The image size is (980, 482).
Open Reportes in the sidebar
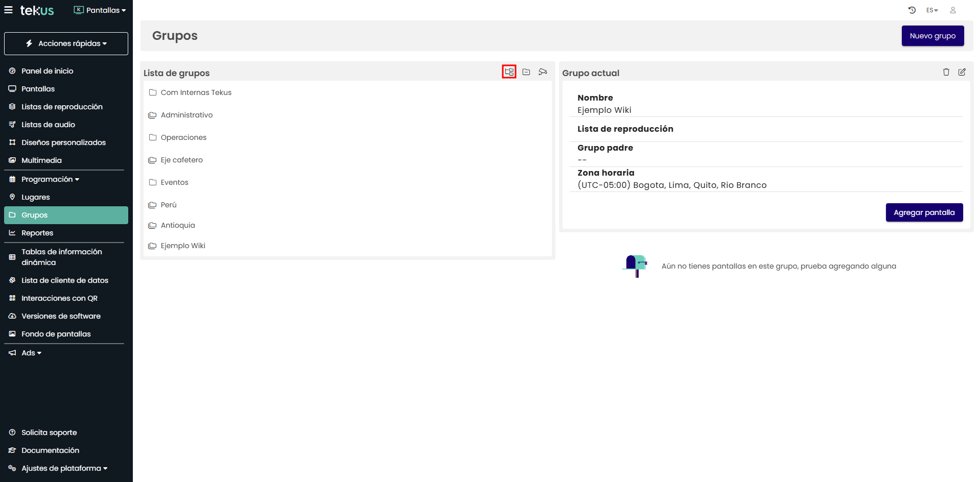(37, 233)
